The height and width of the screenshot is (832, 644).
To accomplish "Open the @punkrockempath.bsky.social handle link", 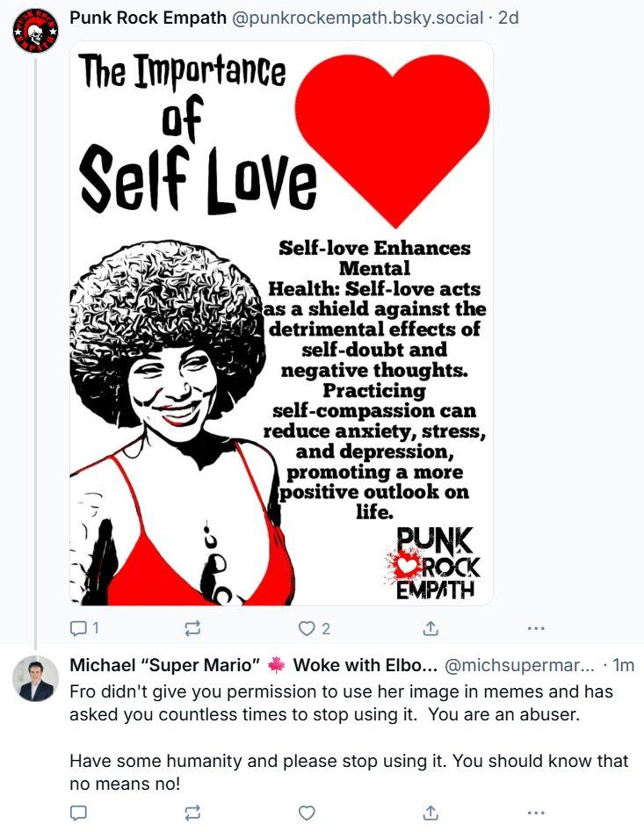I will coord(357,18).
